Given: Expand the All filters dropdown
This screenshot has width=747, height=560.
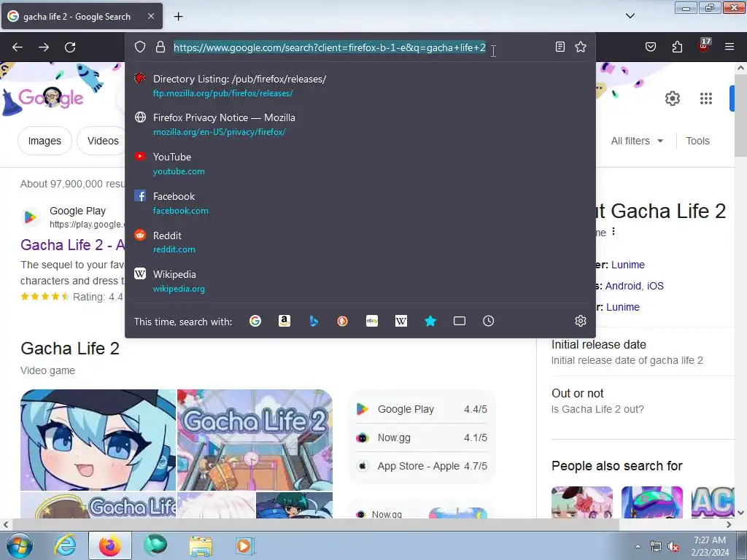Looking at the screenshot, I should click(x=637, y=141).
